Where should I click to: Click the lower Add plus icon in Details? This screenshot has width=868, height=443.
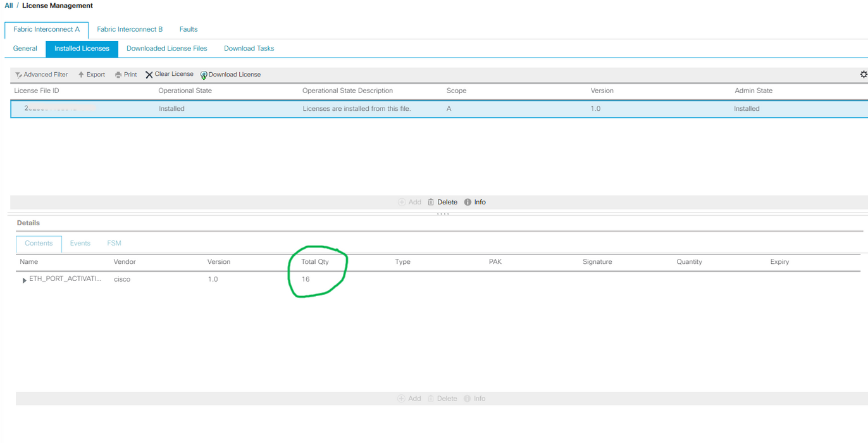click(401, 399)
